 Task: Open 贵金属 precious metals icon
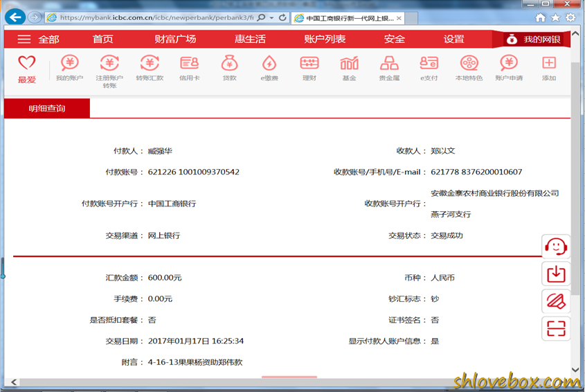(x=389, y=68)
